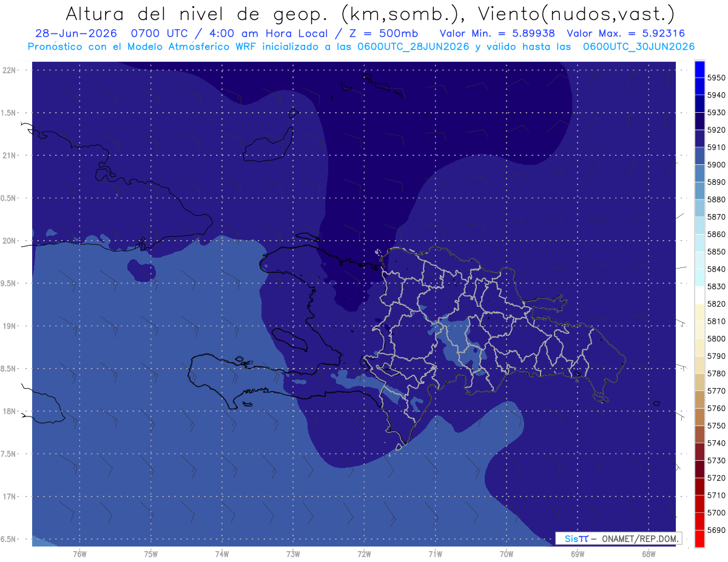Click the '5900' color scale value
The height and width of the screenshot is (562, 728).
[716, 165]
